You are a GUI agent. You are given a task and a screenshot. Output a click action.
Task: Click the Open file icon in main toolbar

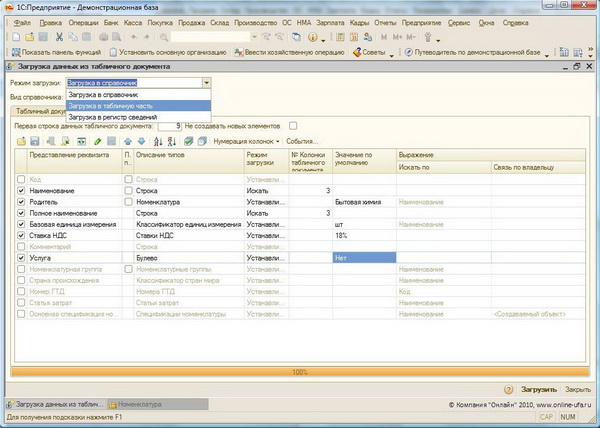29,37
